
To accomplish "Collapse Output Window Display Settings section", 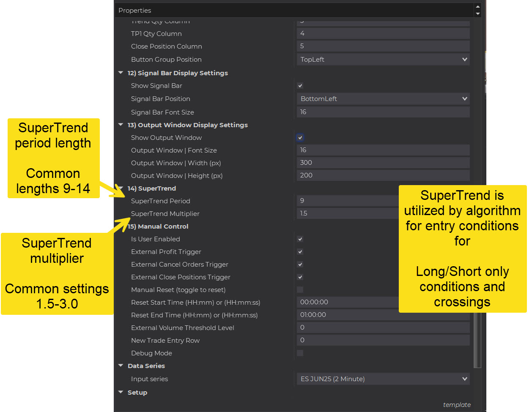I will tap(121, 125).
